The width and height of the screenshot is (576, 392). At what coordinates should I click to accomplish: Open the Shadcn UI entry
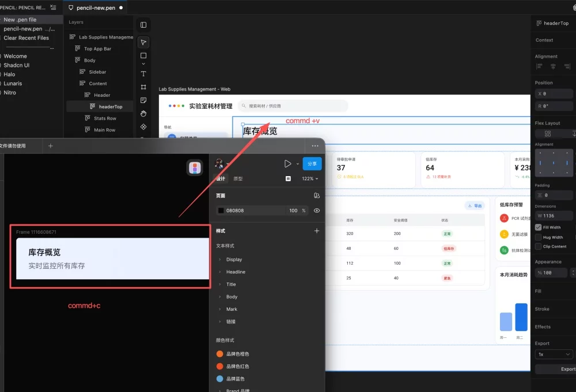16,66
